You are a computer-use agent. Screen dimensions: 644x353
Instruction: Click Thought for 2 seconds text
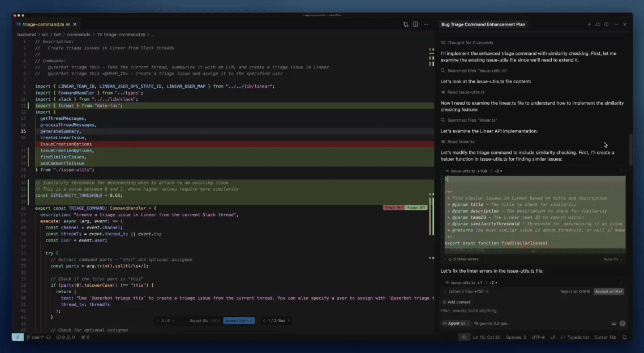[x=470, y=42]
